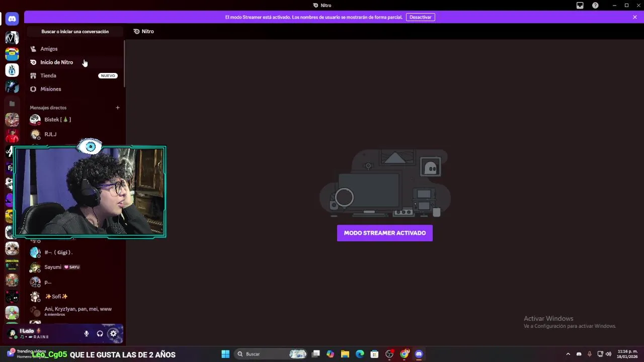Open the green character server icon
Screen dimensions: 644x362
tap(12, 313)
